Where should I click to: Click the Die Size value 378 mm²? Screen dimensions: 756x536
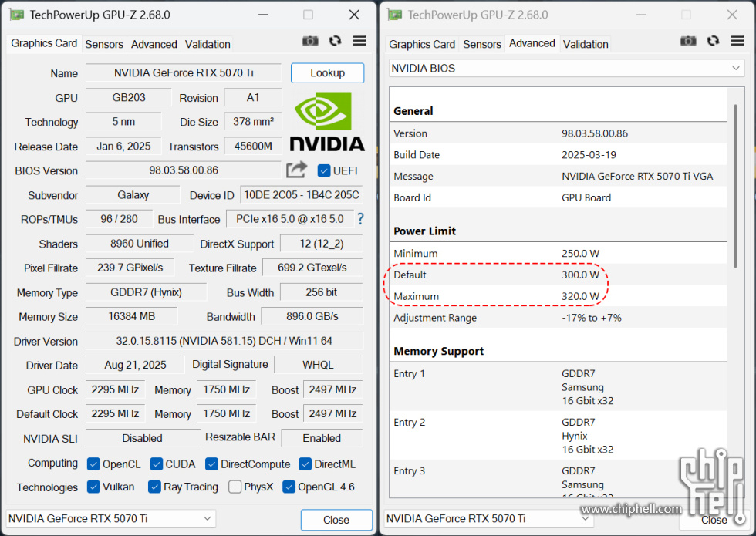tap(253, 122)
